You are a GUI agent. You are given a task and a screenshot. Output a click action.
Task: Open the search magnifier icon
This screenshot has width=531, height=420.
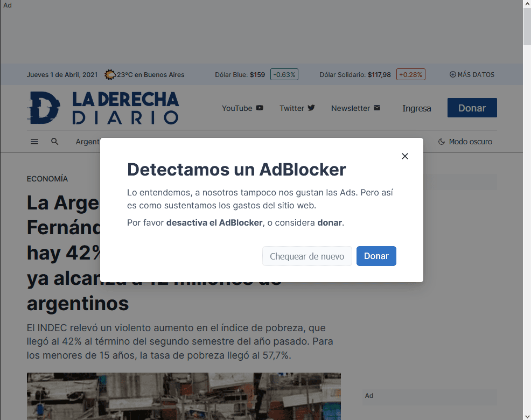click(54, 142)
